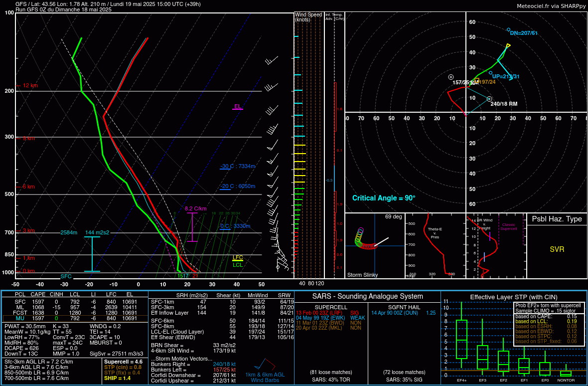Click the 'SigSvr = 27511 m3/s3' value
Viewport: 588px width, 386px height.
pyautogui.click(x=116, y=354)
